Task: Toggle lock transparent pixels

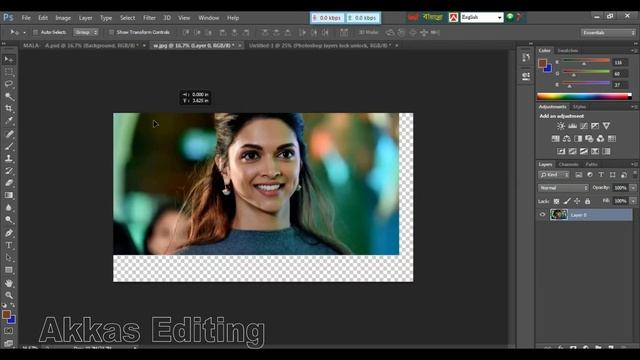Action: 556,201
